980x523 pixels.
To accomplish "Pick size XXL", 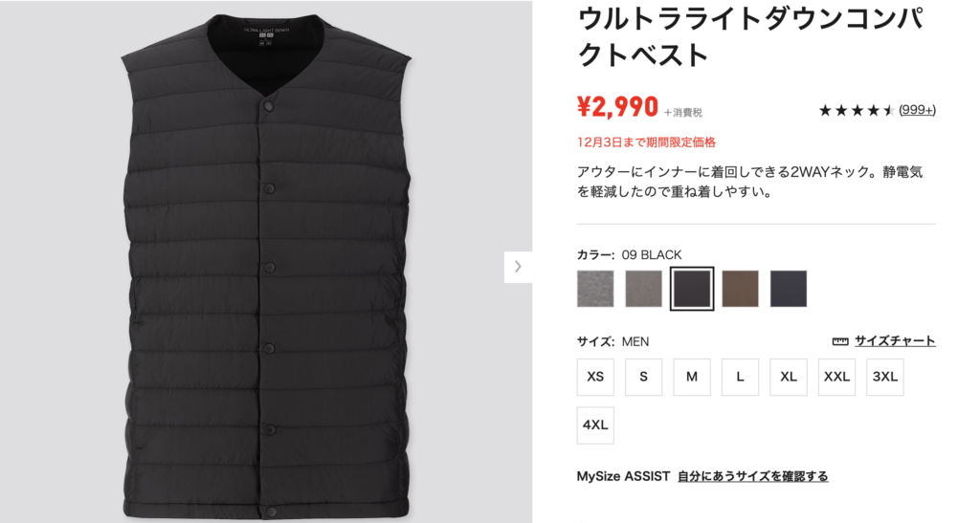I will tap(836, 377).
